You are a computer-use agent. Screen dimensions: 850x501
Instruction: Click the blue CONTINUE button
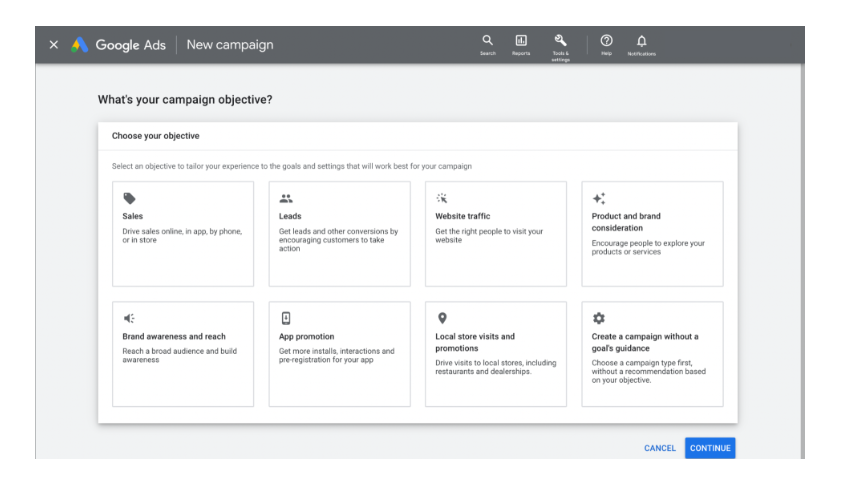click(710, 448)
